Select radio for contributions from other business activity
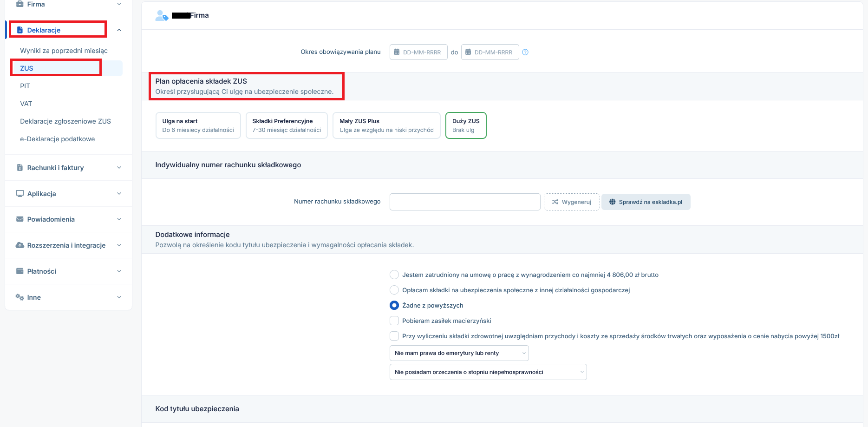Image resolution: width=868 pixels, height=427 pixels. click(394, 290)
